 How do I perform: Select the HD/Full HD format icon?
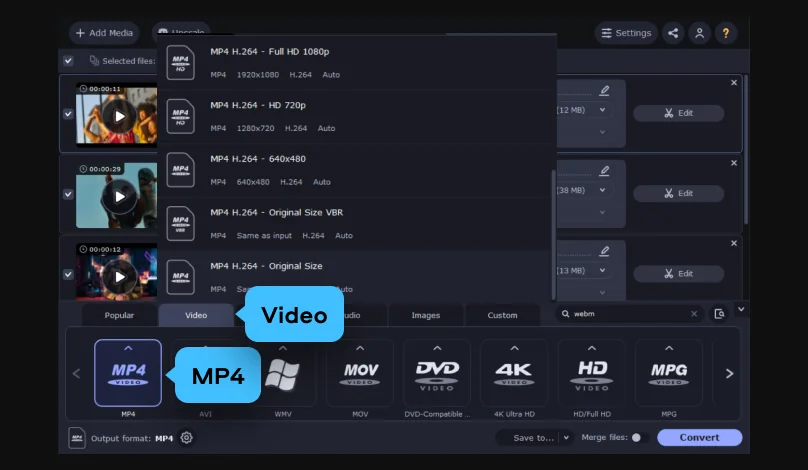pyautogui.click(x=592, y=373)
